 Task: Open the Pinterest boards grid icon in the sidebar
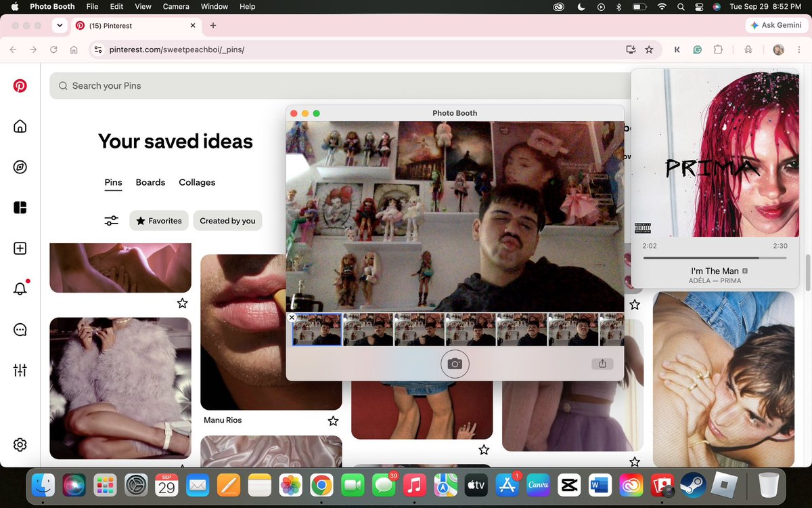20,208
